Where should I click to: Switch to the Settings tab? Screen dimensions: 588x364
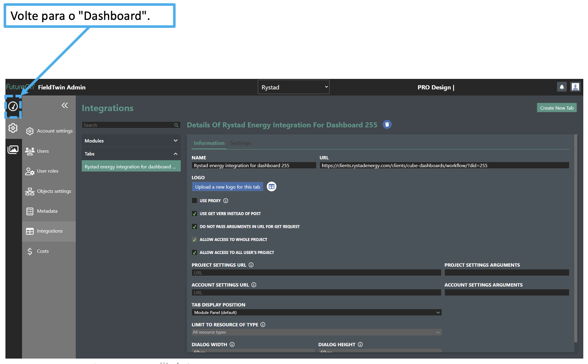(240, 143)
